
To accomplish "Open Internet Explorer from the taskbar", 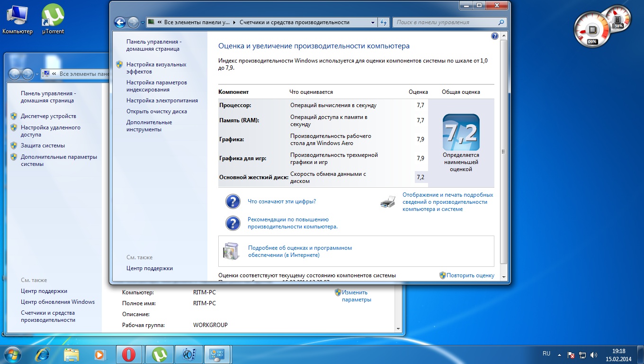I will tap(43, 354).
